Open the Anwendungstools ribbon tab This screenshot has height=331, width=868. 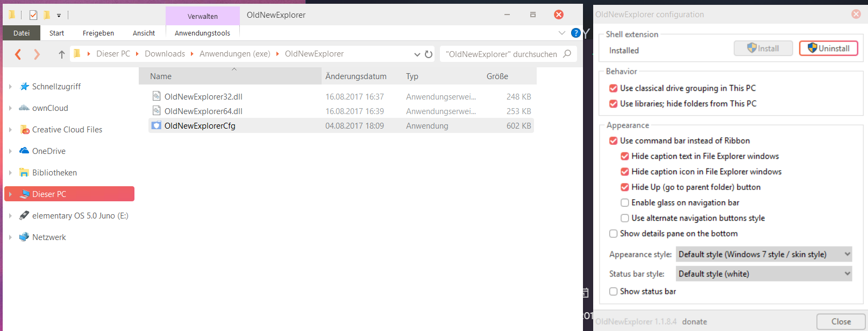click(202, 33)
